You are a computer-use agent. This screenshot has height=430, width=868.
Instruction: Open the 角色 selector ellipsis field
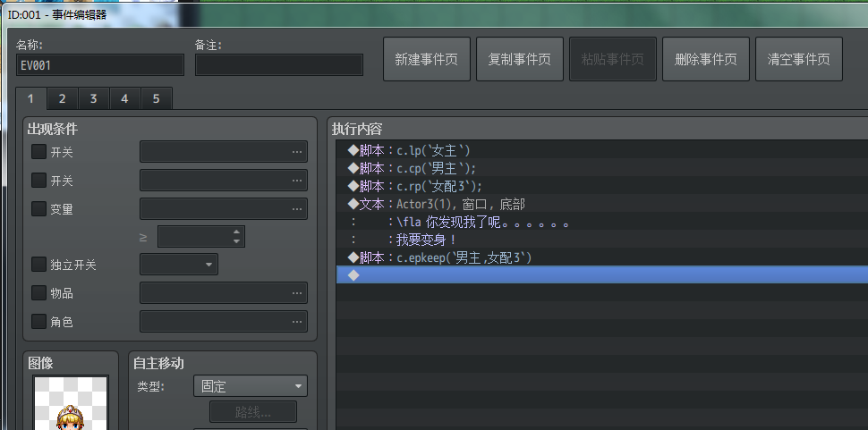coord(224,321)
